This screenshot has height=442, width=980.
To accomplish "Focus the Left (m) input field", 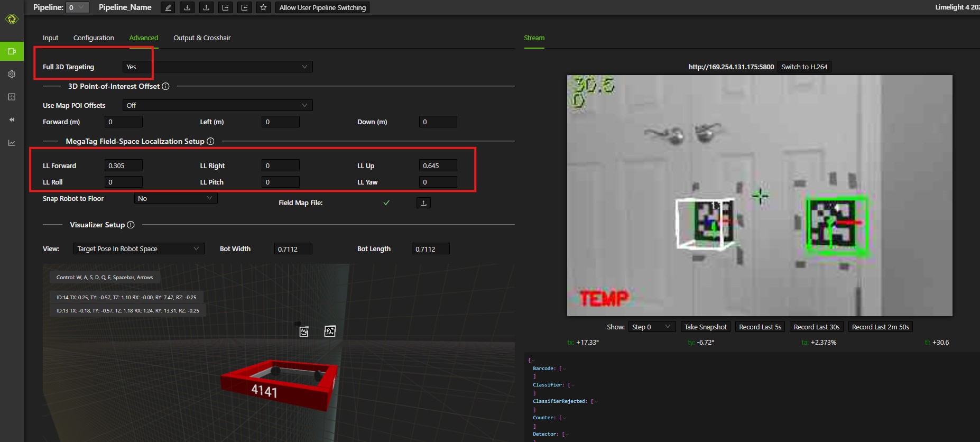I will pyautogui.click(x=281, y=122).
